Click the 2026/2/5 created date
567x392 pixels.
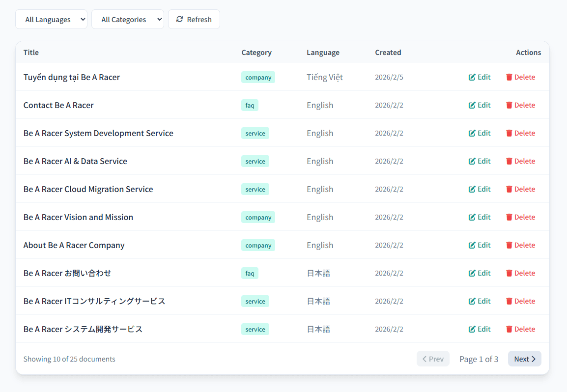coord(389,77)
